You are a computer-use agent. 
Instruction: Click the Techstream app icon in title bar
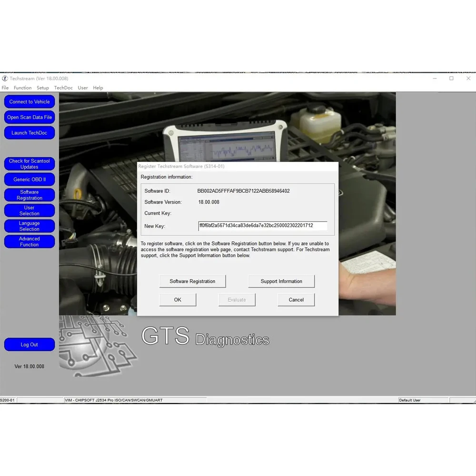tap(5, 79)
